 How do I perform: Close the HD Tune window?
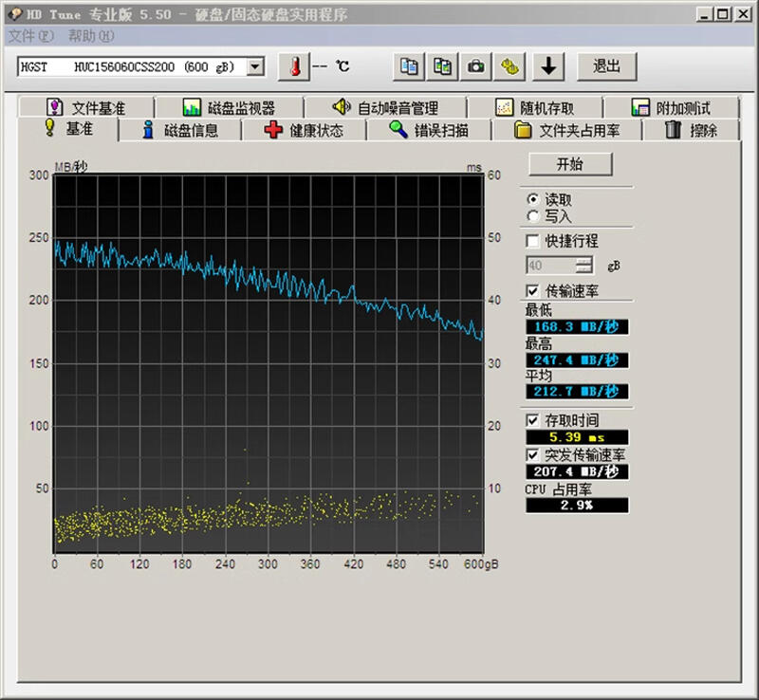tap(743, 14)
